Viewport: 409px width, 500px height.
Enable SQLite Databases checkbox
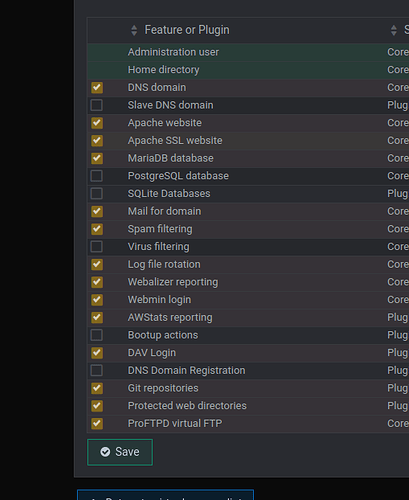point(97,194)
